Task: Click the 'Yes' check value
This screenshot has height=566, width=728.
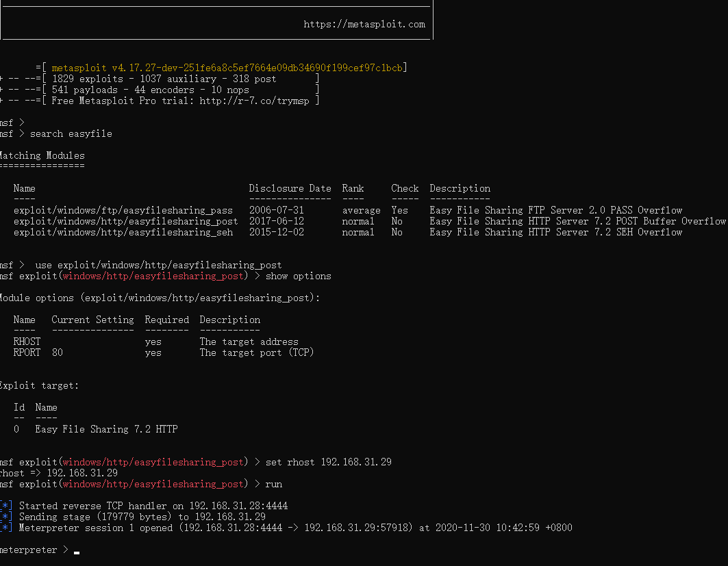Action: (399, 210)
